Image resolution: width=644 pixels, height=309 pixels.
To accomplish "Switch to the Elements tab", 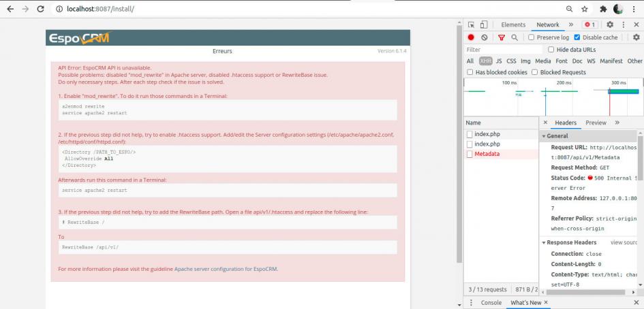I will [x=513, y=25].
